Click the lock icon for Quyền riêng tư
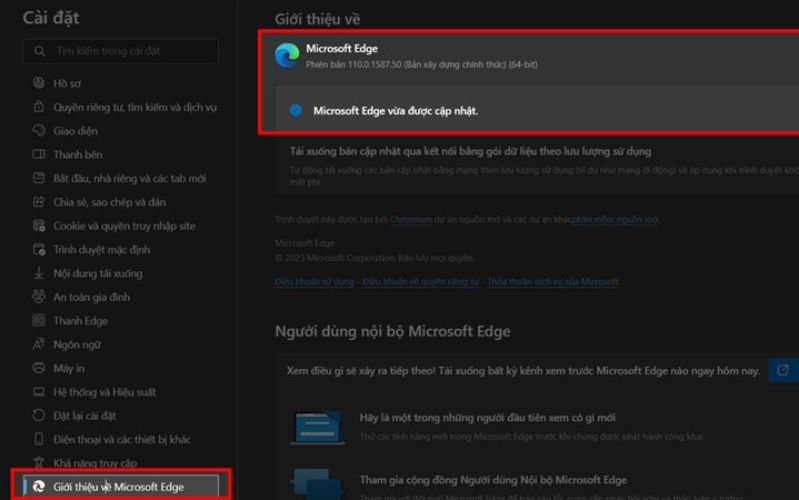Image resolution: width=799 pixels, height=500 pixels. [39, 107]
